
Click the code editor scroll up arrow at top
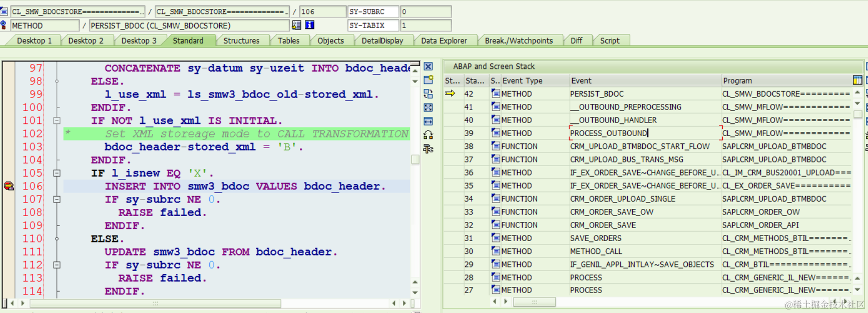[x=415, y=72]
